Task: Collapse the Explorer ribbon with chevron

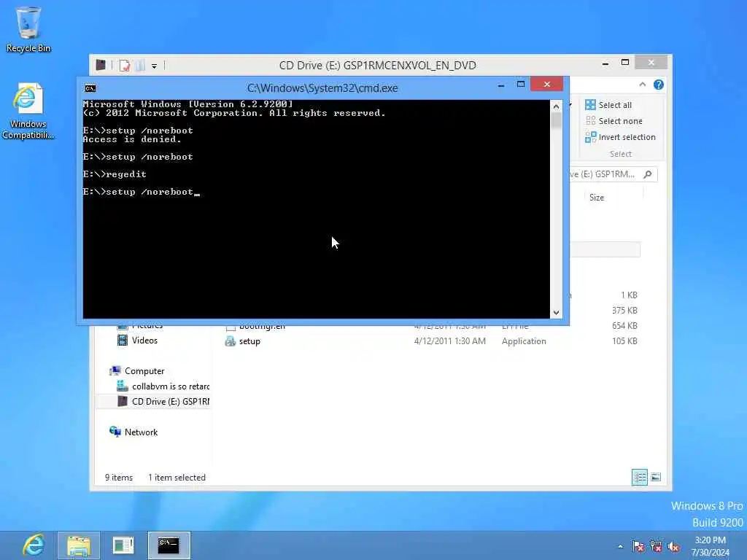Action: click(642, 85)
